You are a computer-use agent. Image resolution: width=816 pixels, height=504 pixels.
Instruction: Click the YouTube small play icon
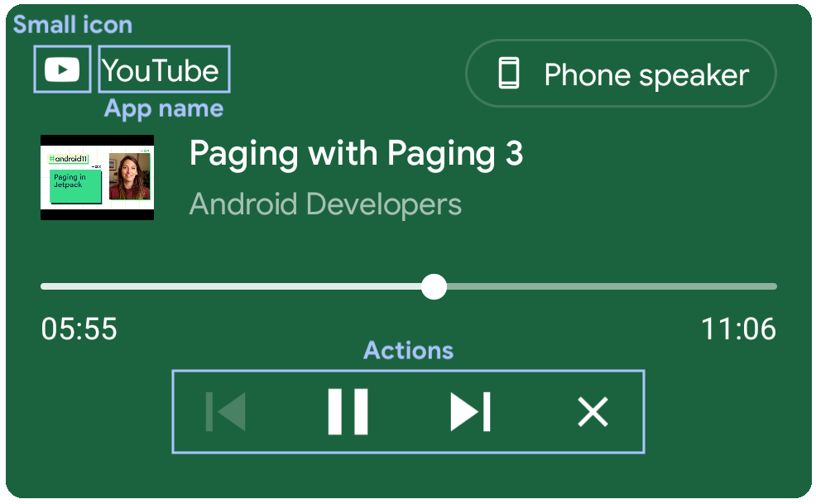[x=62, y=70]
